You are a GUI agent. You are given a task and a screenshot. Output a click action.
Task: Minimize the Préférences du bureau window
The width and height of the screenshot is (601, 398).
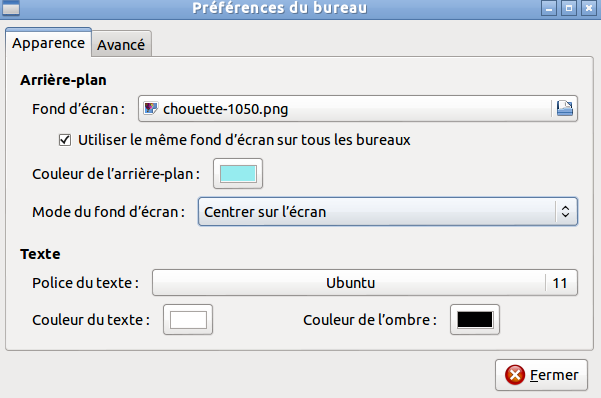click(549, 8)
